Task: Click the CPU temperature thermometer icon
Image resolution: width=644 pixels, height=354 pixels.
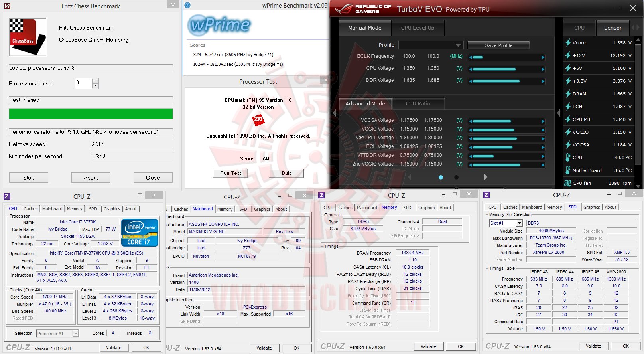Action: tap(568, 158)
